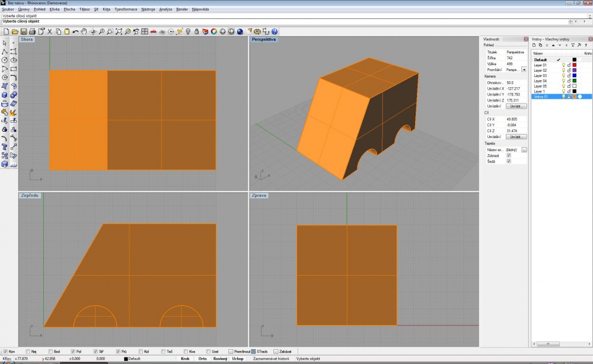This screenshot has height=364, width=593.
Task: Click the green color swatch of Layer 04
Action: click(x=575, y=81)
